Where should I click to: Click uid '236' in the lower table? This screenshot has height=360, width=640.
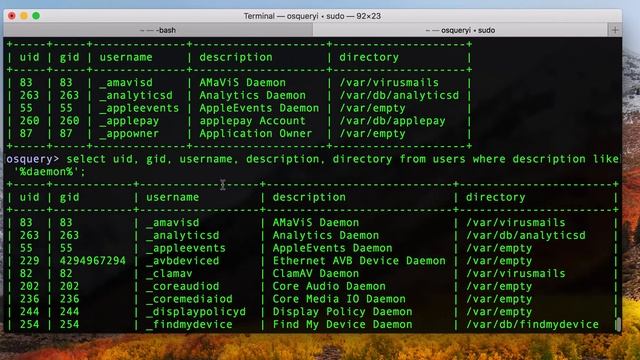click(29, 299)
